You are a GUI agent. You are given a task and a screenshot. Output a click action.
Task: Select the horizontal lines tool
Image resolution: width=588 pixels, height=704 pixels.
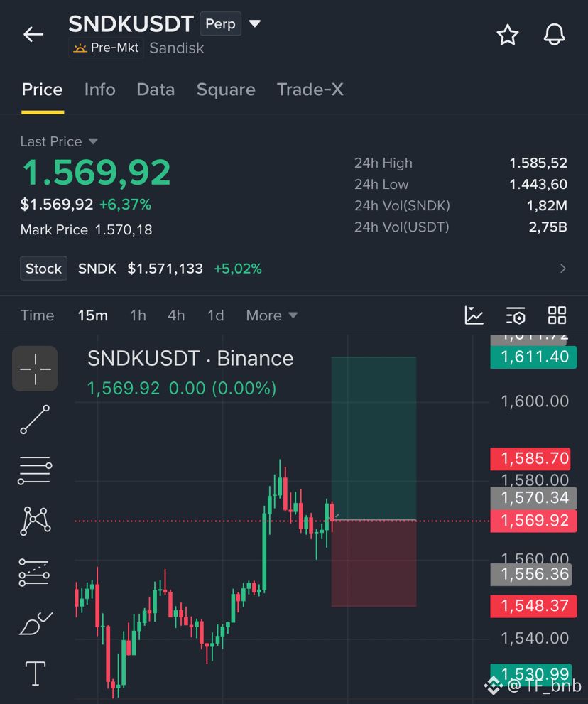35,470
